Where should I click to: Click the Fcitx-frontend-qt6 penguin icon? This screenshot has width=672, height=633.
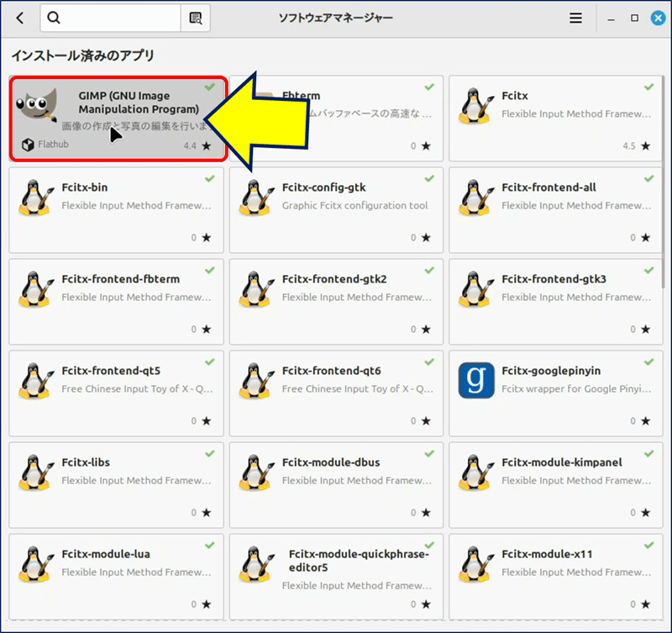[x=256, y=382]
